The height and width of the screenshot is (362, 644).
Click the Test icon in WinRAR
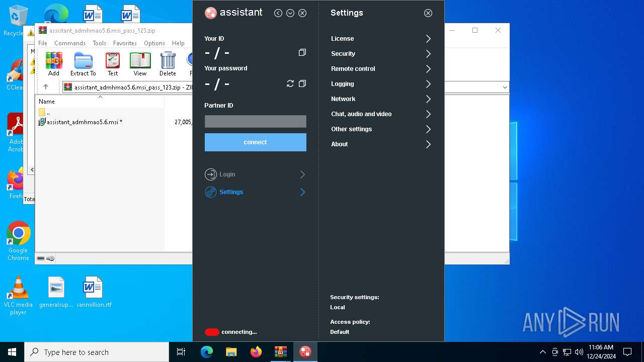pos(113,64)
